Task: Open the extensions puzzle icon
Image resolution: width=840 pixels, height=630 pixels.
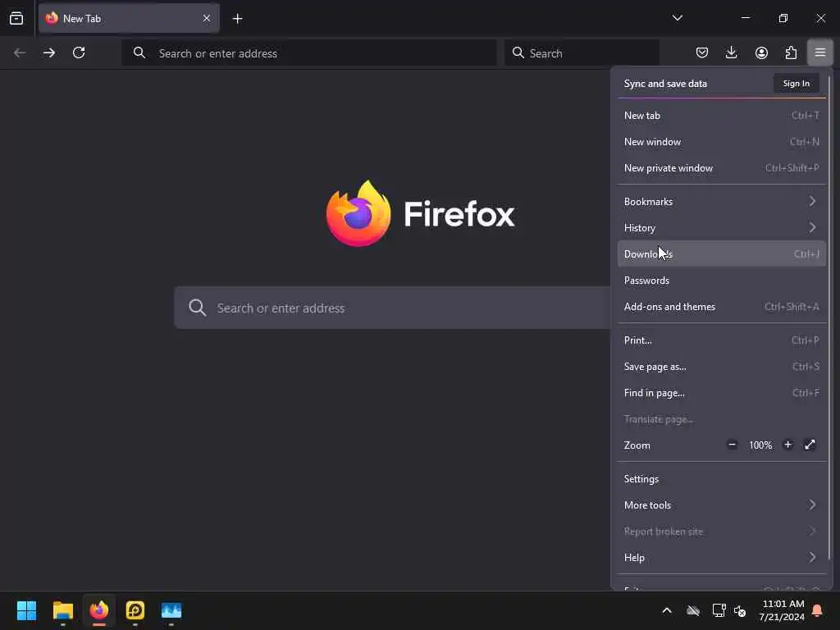Action: pyautogui.click(x=791, y=52)
